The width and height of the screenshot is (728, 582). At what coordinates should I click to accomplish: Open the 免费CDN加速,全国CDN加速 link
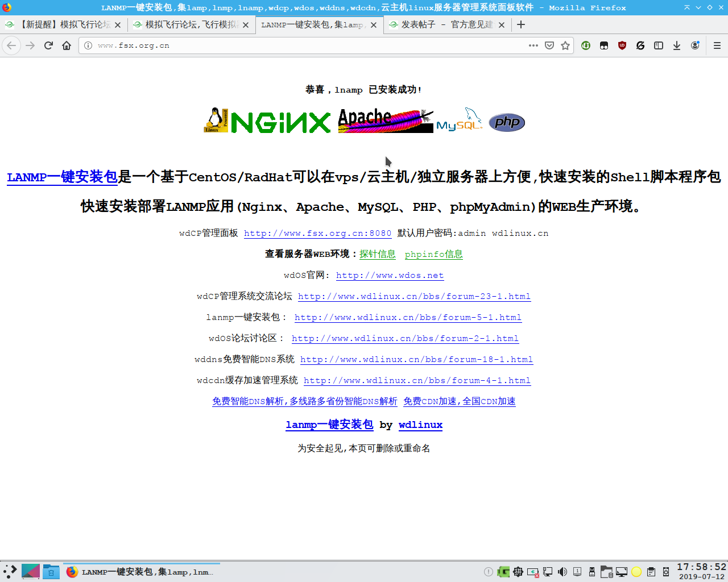click(x=460, y=401)
